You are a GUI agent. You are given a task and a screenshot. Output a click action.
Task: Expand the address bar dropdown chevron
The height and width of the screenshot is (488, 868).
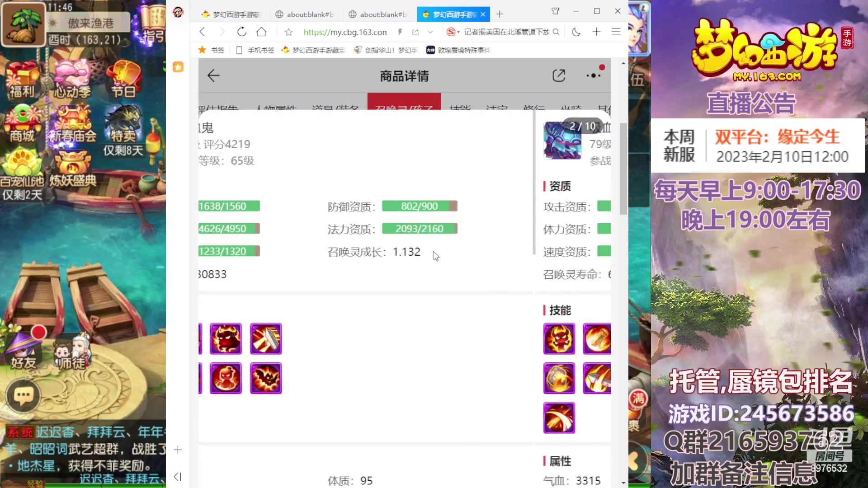[x=430, y=32]
